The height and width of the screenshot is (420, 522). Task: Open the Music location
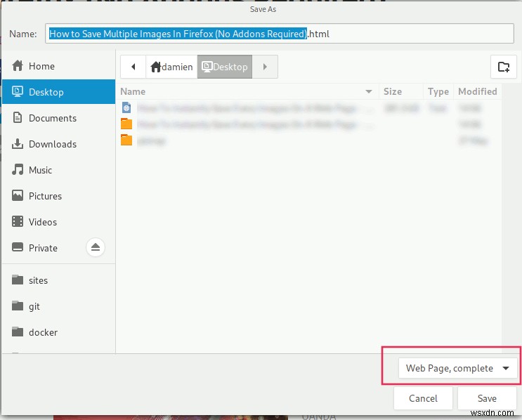58,170
